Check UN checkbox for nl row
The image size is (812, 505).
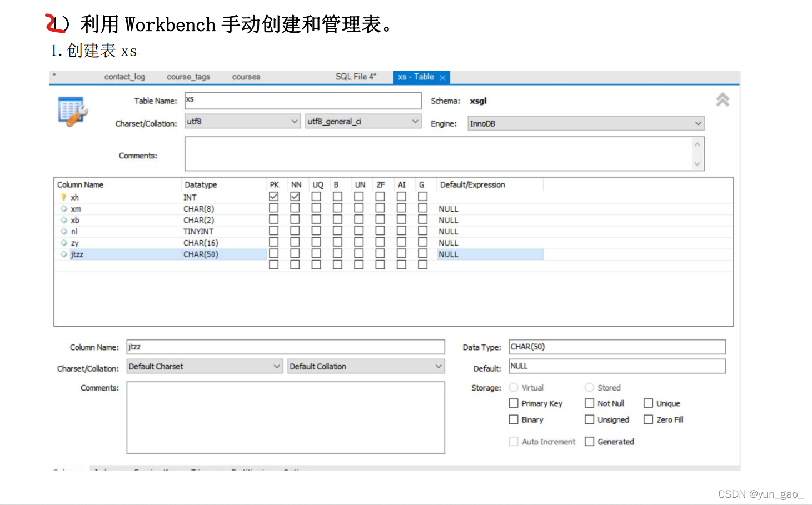[x=359, y=231]
